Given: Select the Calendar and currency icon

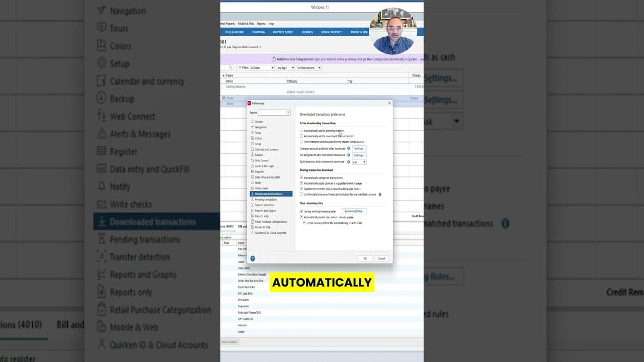Looking at the screenshot, I should [252, 149].
